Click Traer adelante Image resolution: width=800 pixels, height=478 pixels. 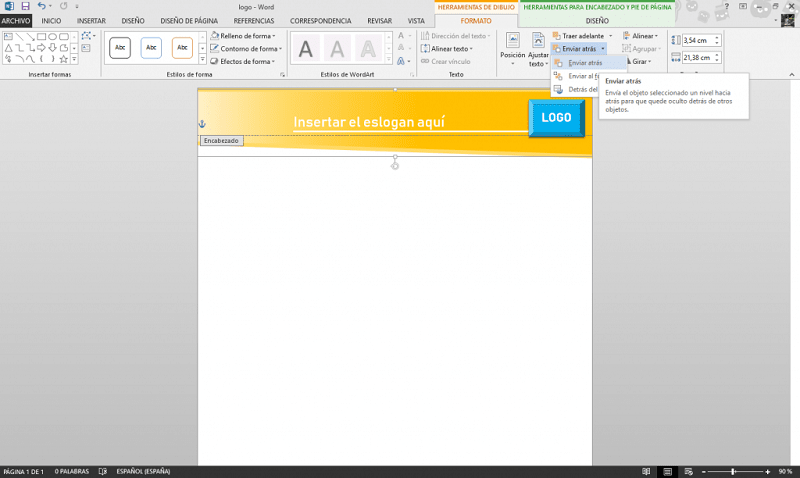579,36
